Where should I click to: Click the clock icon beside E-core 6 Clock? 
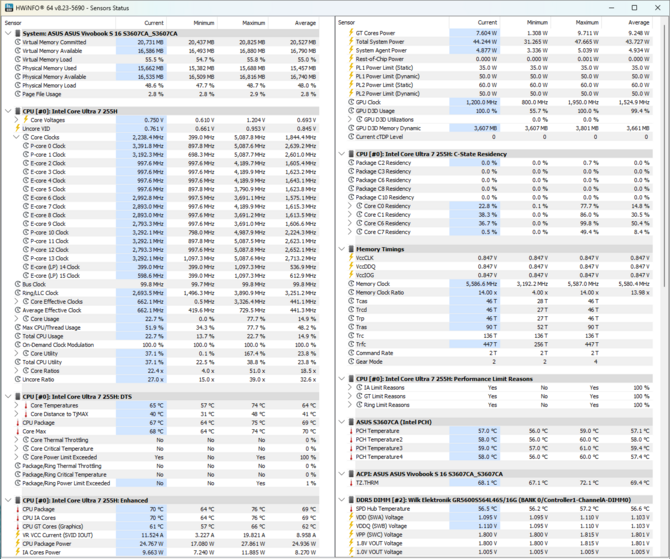(x=26, y=198)
